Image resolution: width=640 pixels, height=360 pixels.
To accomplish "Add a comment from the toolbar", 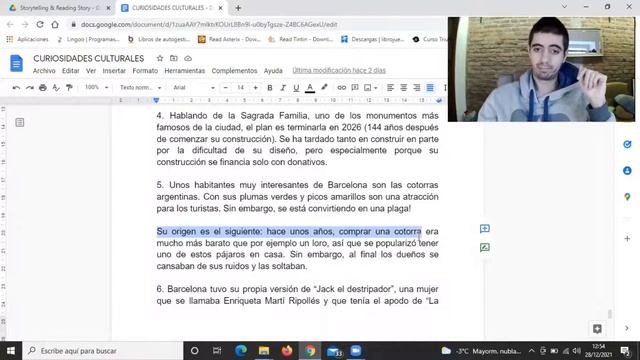I will click(x=355, y=88).
